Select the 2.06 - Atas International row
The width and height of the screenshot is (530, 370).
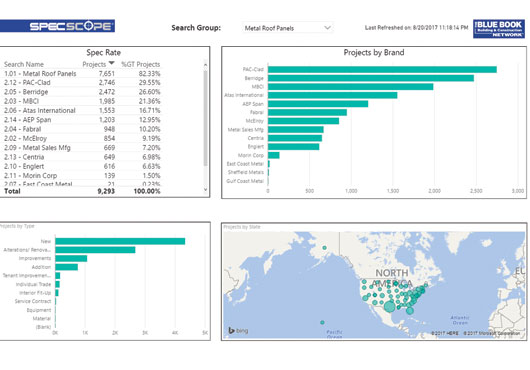[82, 110]
